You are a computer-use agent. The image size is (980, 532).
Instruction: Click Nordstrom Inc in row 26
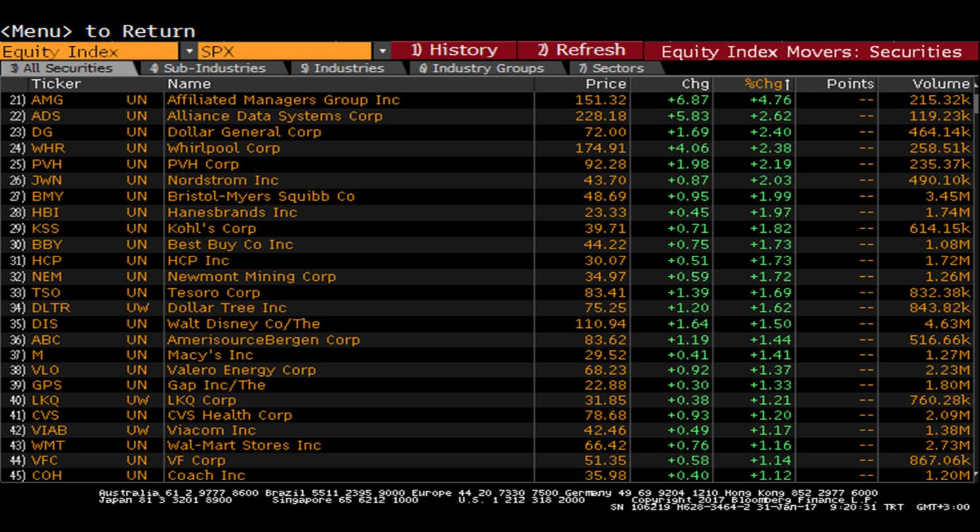click(x=223, y=180)
